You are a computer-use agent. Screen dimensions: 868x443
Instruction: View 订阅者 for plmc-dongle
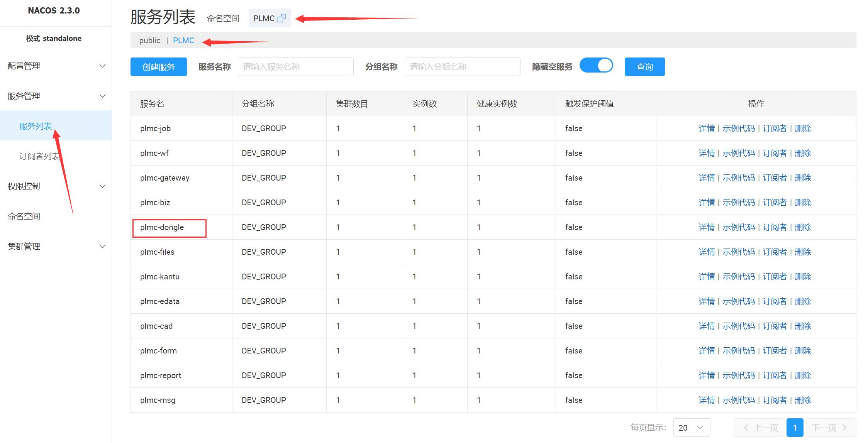(x=775, y=227)
